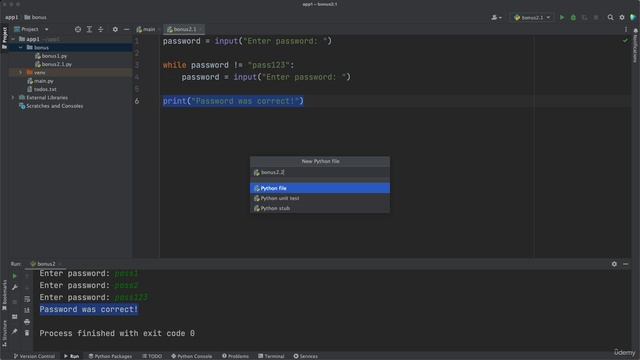The image size is (640, 360).
Task: Click the wrench icon in Run panel
Action: coord(15,287)
